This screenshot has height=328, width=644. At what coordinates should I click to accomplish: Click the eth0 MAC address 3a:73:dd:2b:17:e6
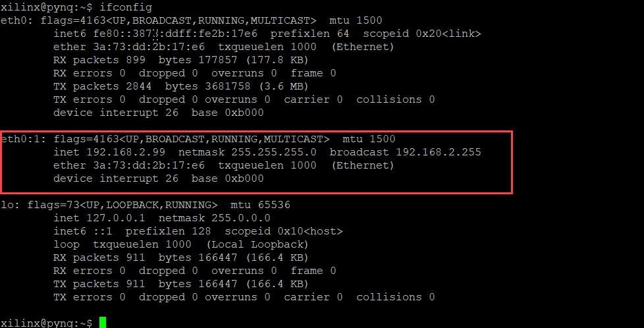149,47
